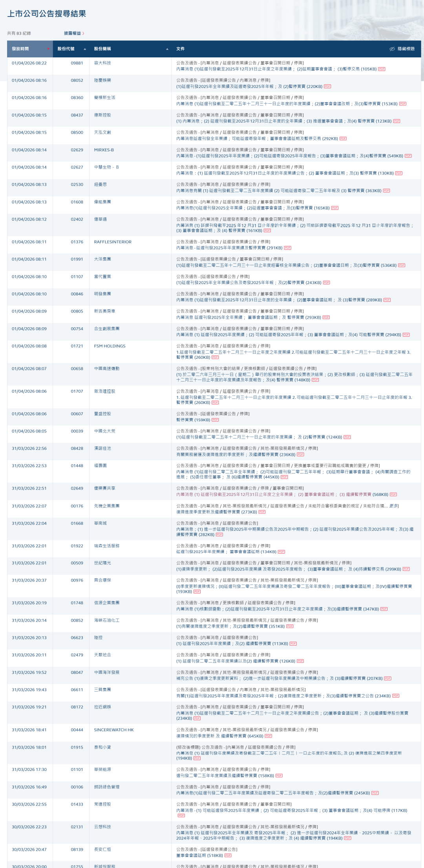Open PDF icon in 陸慶娛樂 row
This screenshot has height=868, width=424.
[x=327, y=86]
